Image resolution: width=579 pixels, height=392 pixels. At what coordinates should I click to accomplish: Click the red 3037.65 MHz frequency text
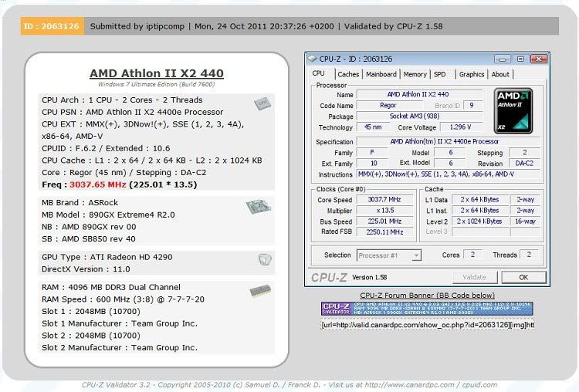point(98,184)
